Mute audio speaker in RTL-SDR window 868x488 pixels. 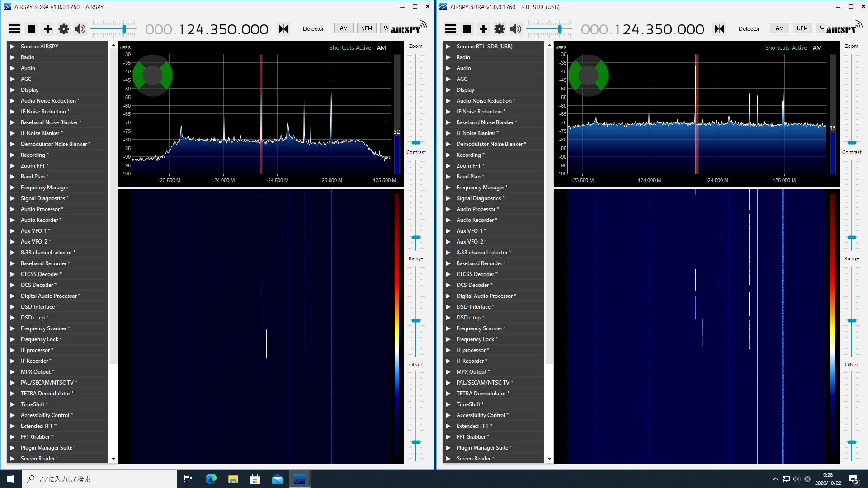(x=515, y=29)
